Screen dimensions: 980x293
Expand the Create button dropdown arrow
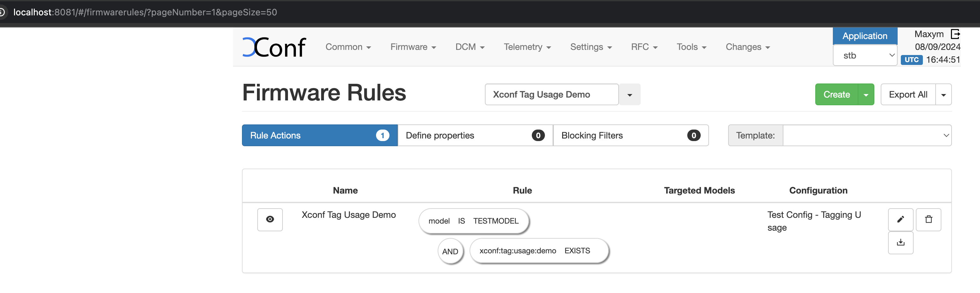point(866,95)
